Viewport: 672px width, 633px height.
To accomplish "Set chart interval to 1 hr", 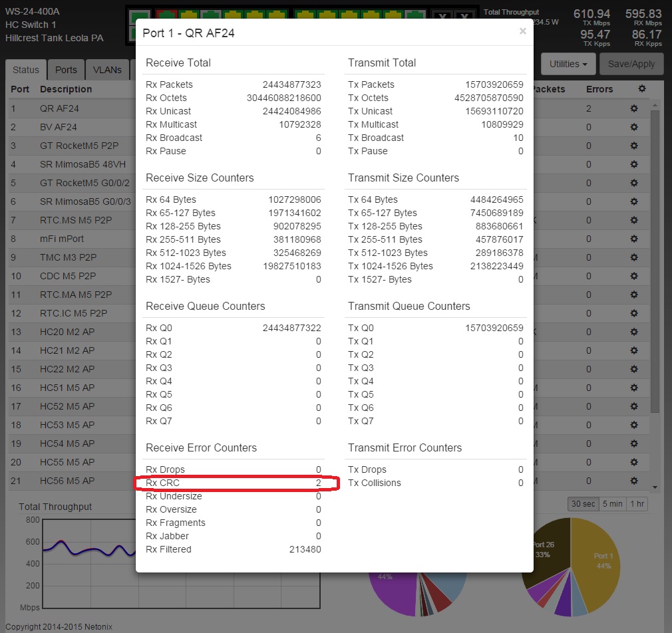I will (637, 504).
